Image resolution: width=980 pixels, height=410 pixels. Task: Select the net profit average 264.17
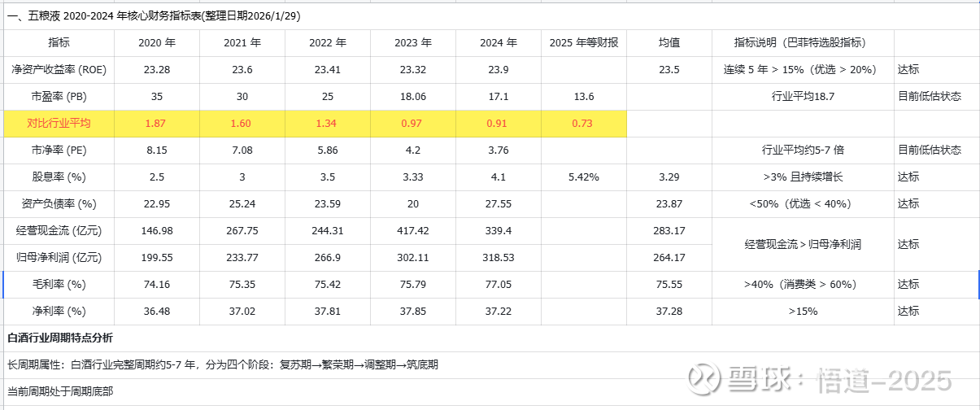pos(669,258)
